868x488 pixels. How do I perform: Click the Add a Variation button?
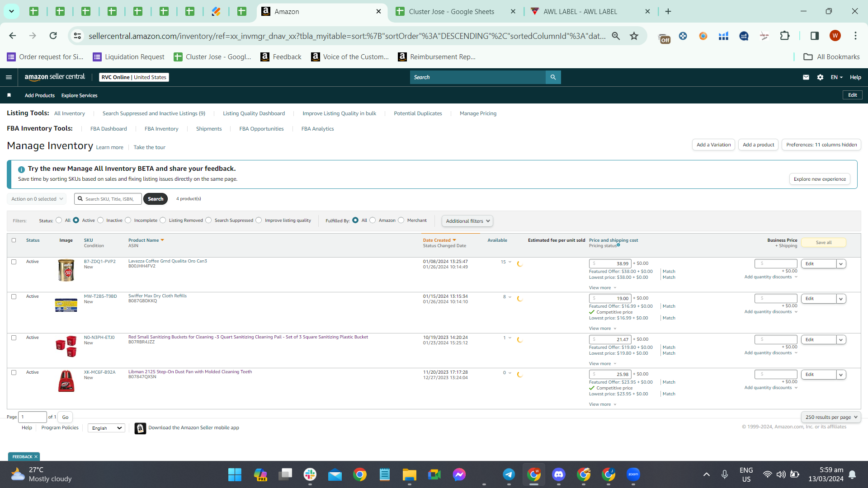point(713,145)
